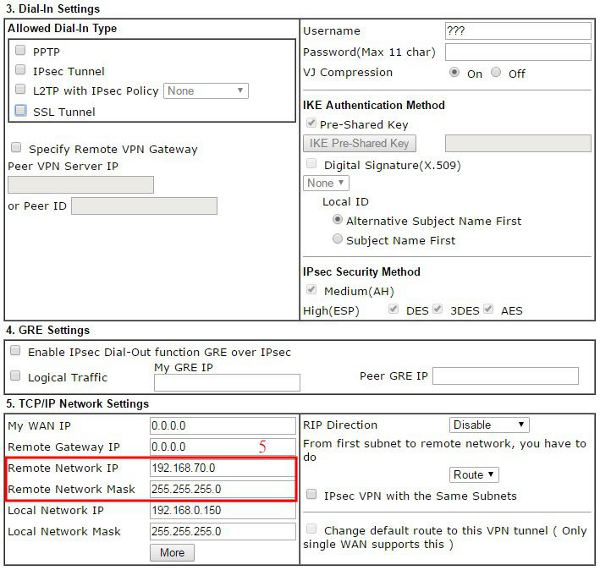Viewport: 600px width, 570px height.
Task: Click the 'Allowed Dial-In Type' label
Action: point(62,28)
